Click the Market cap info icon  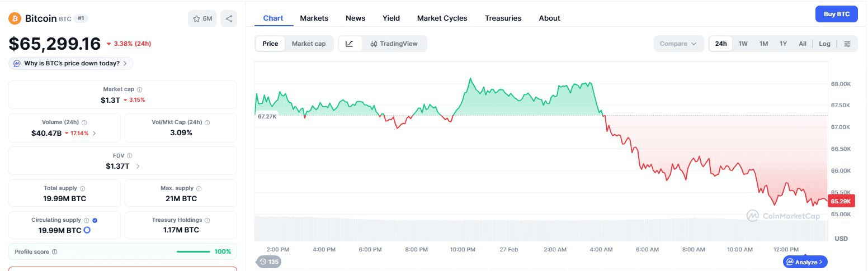click(140, 89)
